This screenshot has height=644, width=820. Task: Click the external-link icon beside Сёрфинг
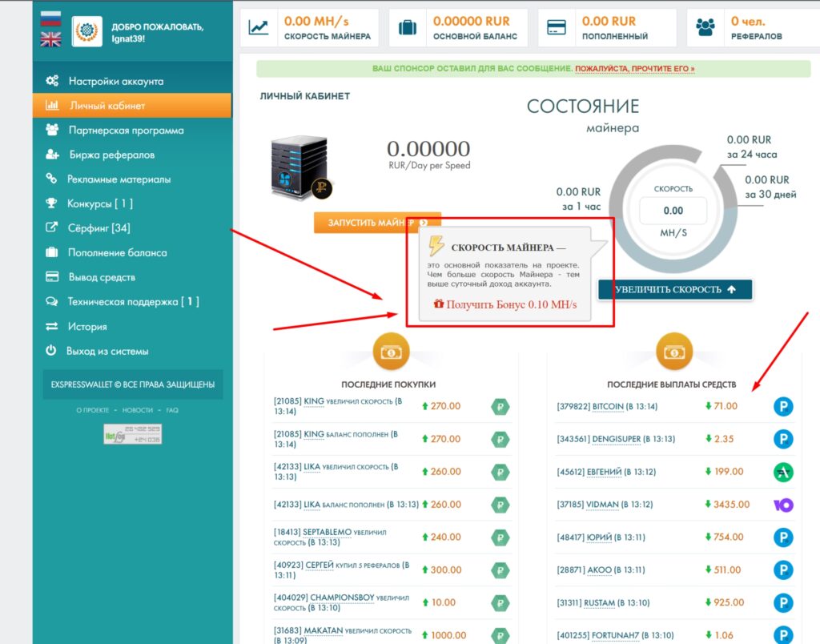tap(51, 227)
